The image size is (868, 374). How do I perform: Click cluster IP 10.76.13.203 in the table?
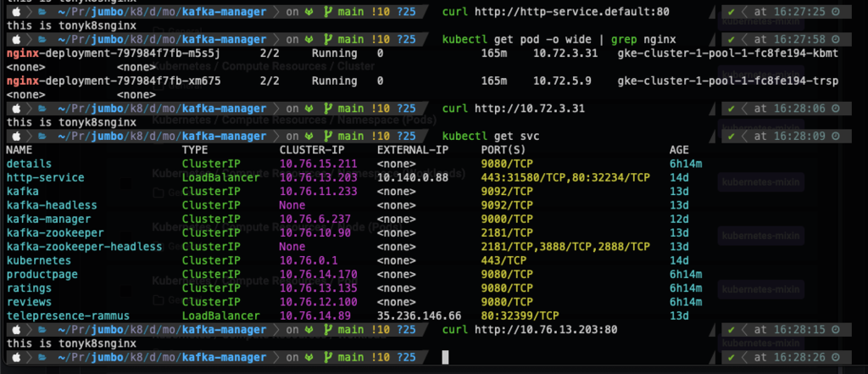point(319,177)
